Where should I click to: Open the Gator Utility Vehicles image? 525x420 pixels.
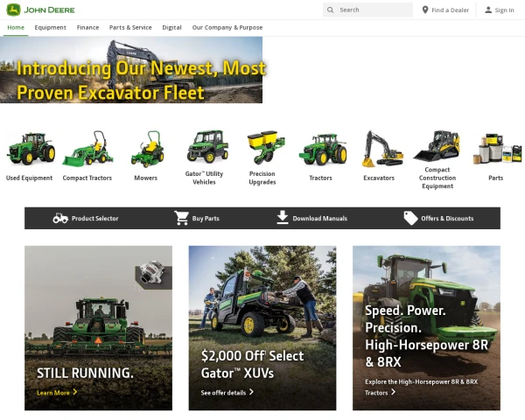point(207,147)
